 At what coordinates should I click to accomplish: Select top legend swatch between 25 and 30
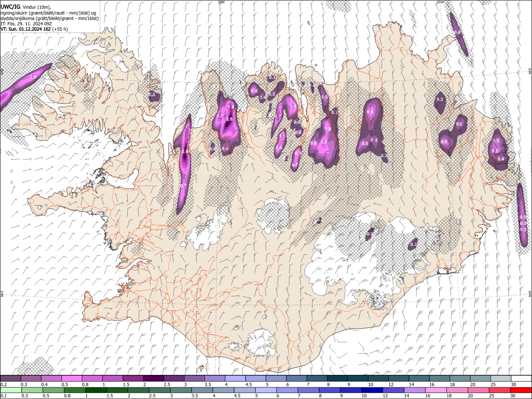click(x=500, y=379)
